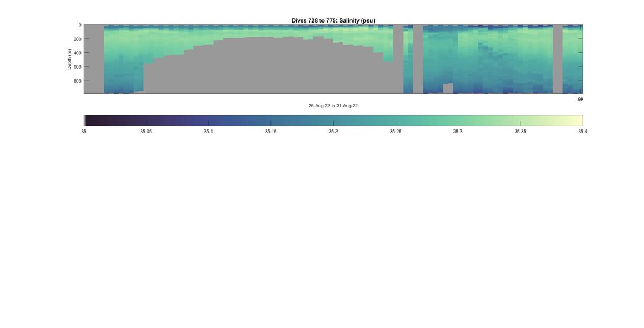Click the plot title 'Dives 728 to 775: Salinity (psu)'

pos(333,20)
